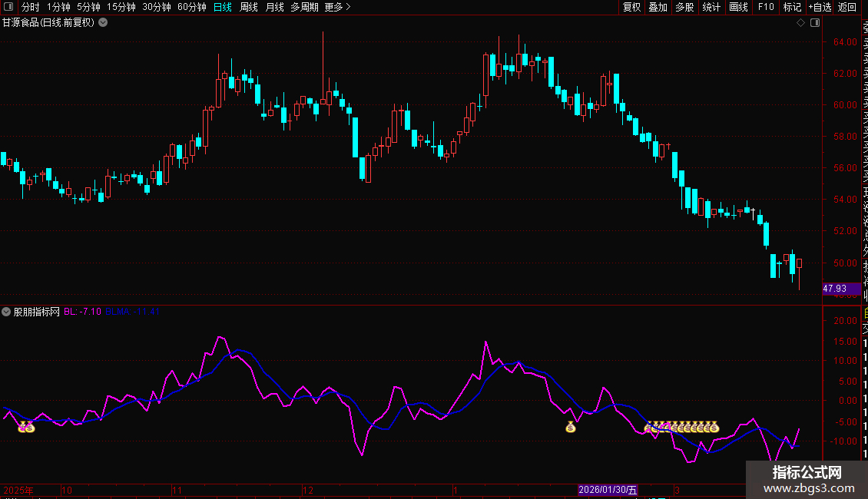Toggle the right info panel icon
Viewport: 868px width, 499px height.
click(x=815, y=23)
